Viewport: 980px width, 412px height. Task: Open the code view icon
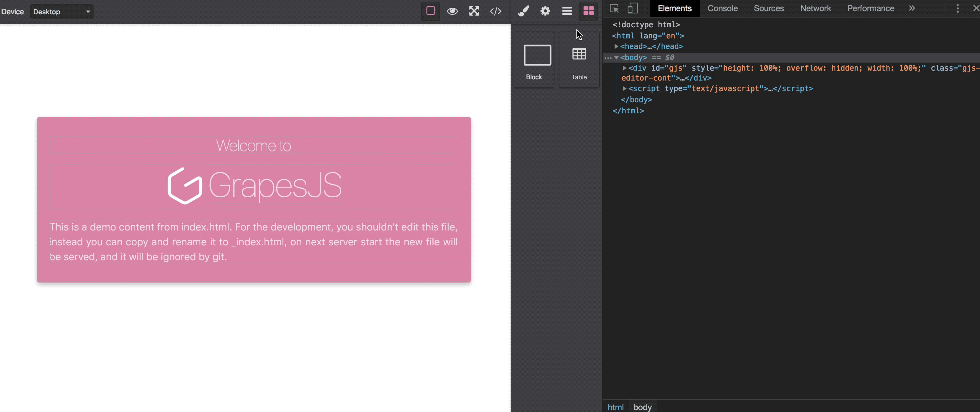[495, 11]
